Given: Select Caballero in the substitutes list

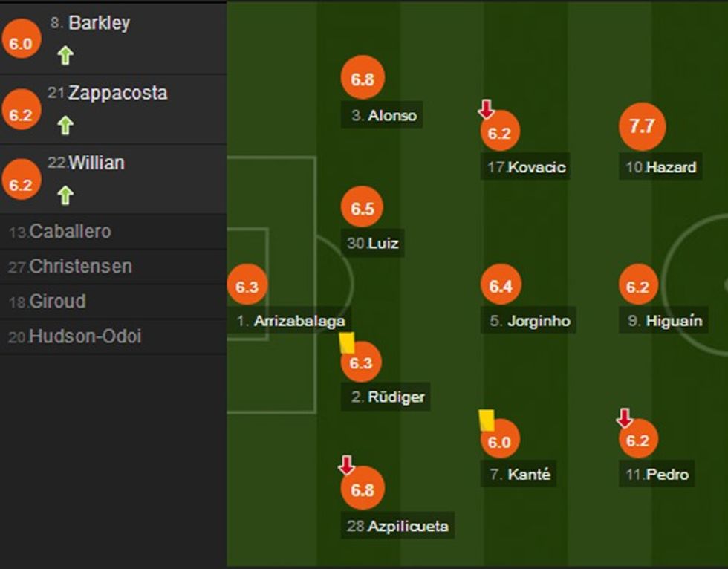Looking at the screenshot, I should 70,232.
